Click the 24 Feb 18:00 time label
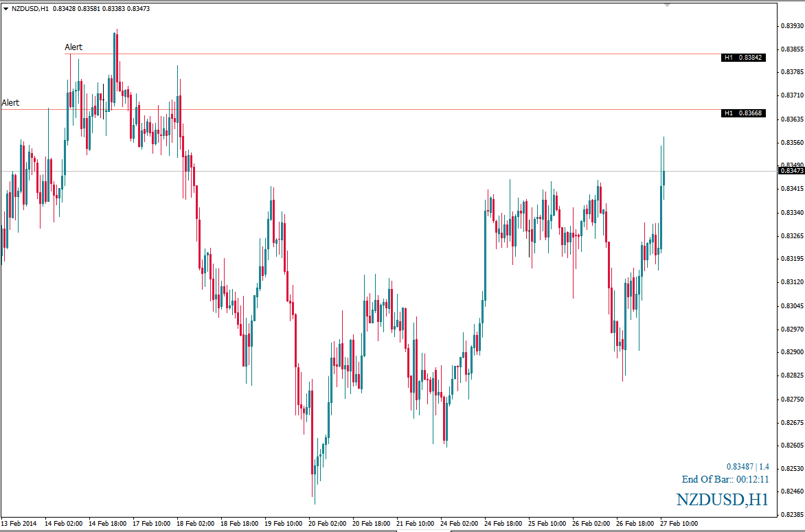805x532 pixels. click(x=503, y=523)
